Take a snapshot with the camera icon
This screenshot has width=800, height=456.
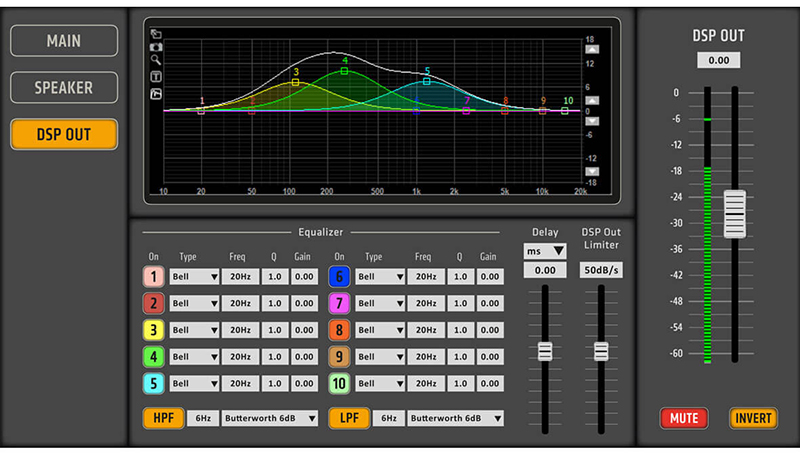(156, 47)
